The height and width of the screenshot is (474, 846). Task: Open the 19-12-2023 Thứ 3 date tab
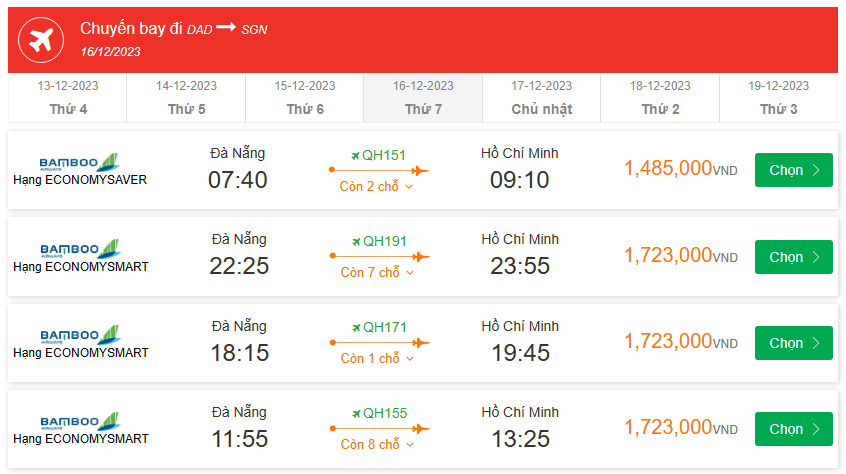point(778,98)
